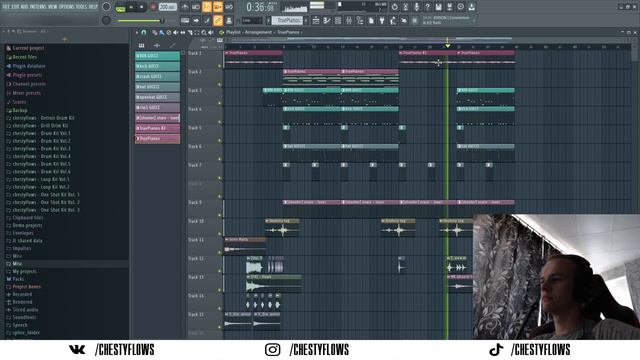The height and width of the screenshot is (360, 640).
Task: Click the one-click audio recording microphone icon
Action: pyautogui.click(x=416, y=7)
